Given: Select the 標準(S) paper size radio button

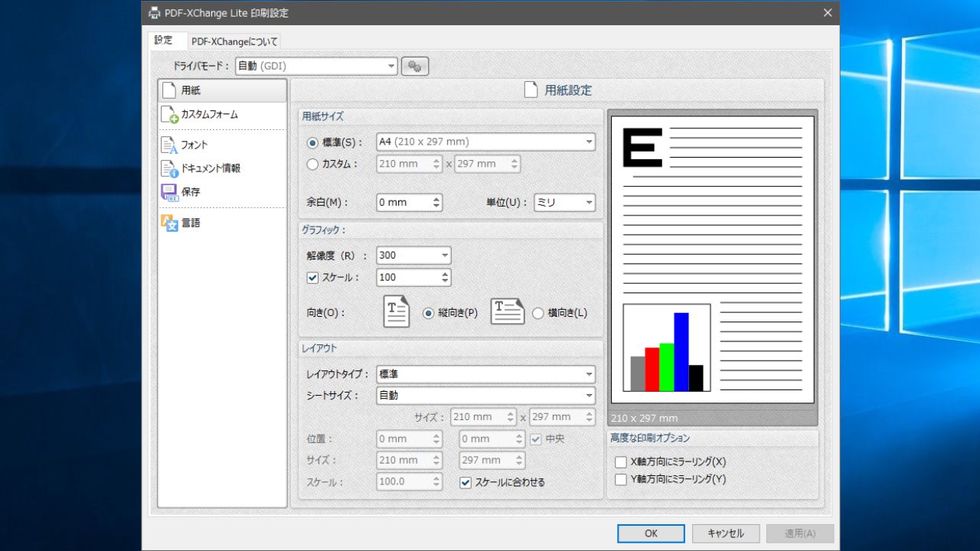Looking at the screenshot, I should click(x=312, y=142).
